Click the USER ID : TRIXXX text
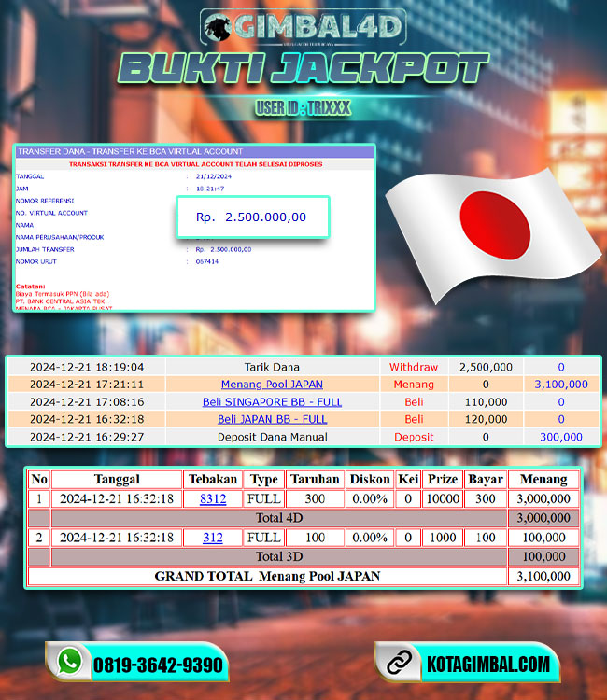 point(303,107)
